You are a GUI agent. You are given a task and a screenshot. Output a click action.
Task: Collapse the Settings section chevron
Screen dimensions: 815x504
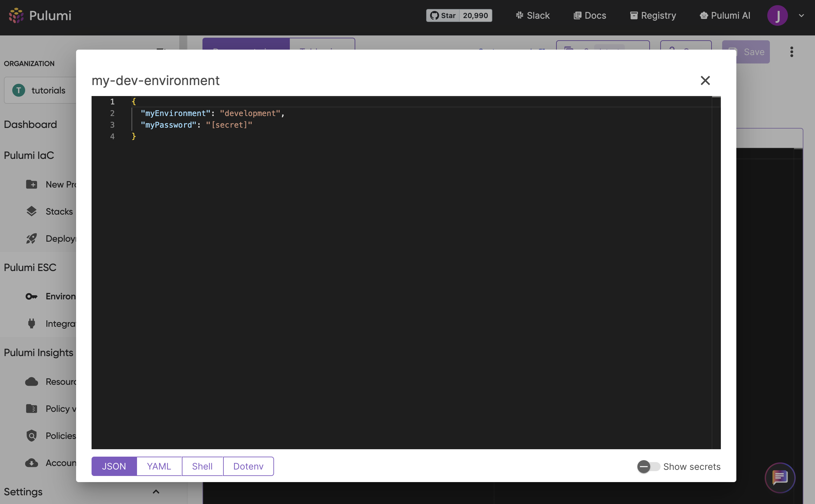tap(156, 492)
